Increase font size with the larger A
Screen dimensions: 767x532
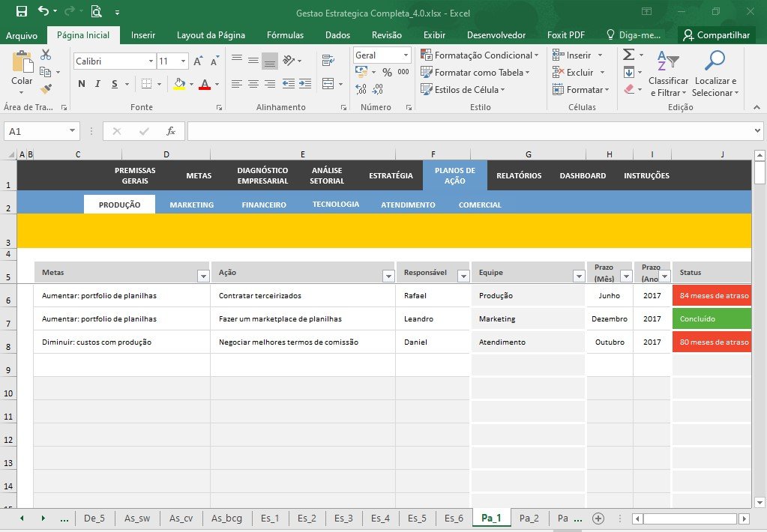pos(198,61)
